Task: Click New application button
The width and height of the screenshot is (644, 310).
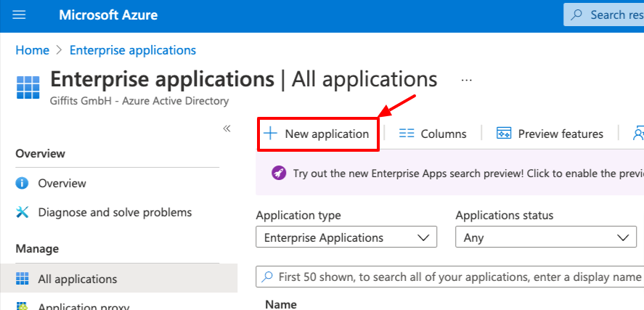Action: pyautogui.click(x=317, y=134)
